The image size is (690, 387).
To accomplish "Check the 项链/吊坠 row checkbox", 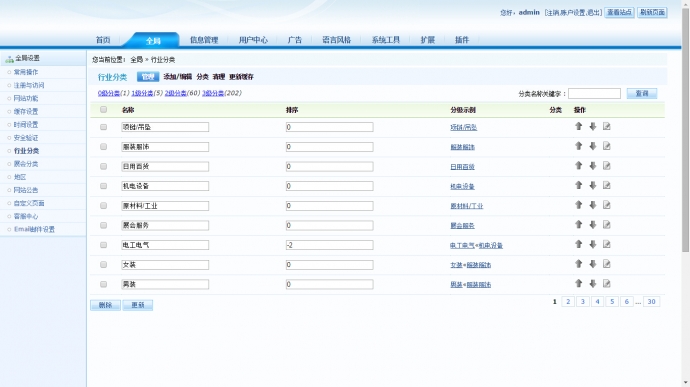I will [103, 127].
